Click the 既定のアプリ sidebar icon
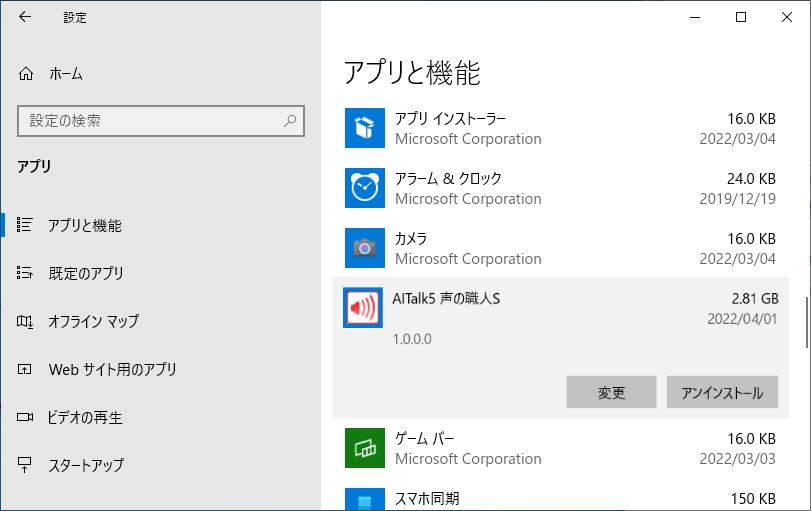This screenshot has width=811, height=511. 24,273
